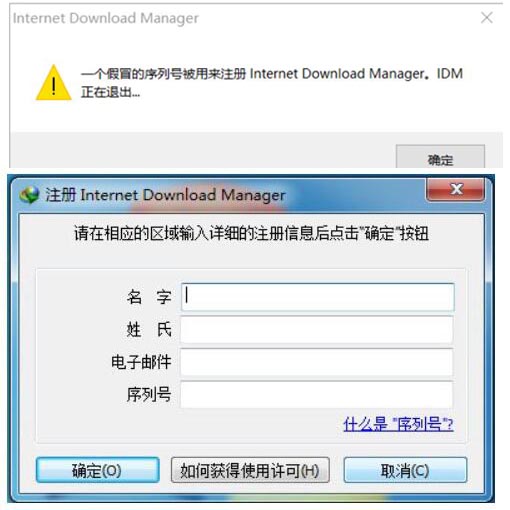Click the 电子邮件 field label
The image size is (510, 510).
click(141, 362)
